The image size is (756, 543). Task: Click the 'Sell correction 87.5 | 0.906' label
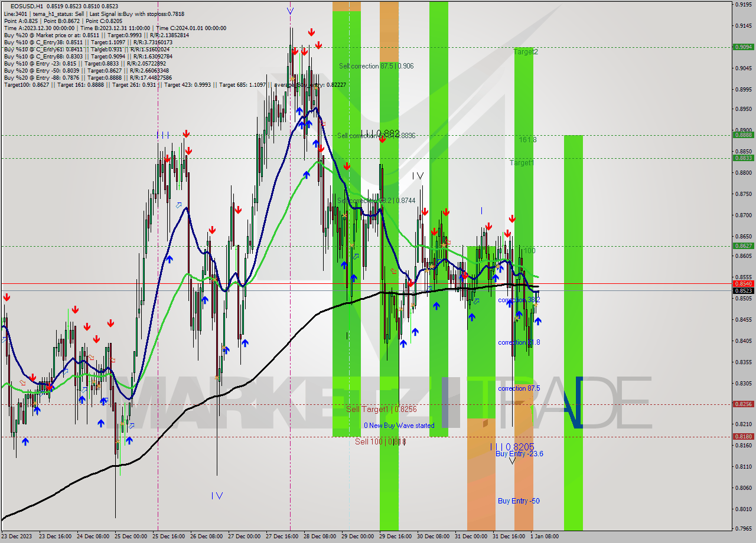coord(376,66)
